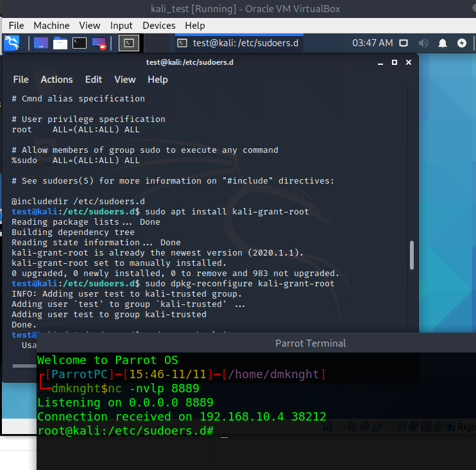Click the 'sudo dpkg-reconfigure kali-grant-root' command

tap(239, 283)
